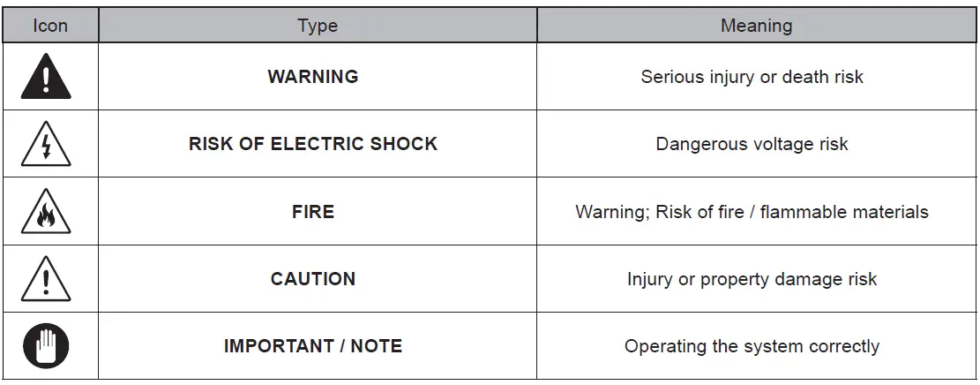Click the Dangerous voltage risk text
The height and width of the screenshot is (385, 980).
point(752,144)
